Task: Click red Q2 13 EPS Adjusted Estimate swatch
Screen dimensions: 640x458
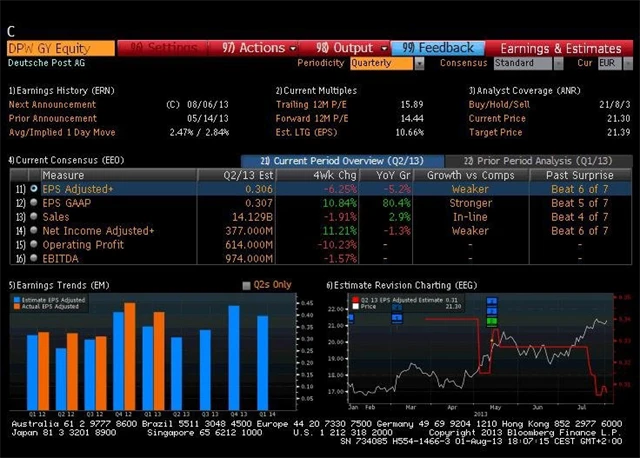Action: coord(356,300)
